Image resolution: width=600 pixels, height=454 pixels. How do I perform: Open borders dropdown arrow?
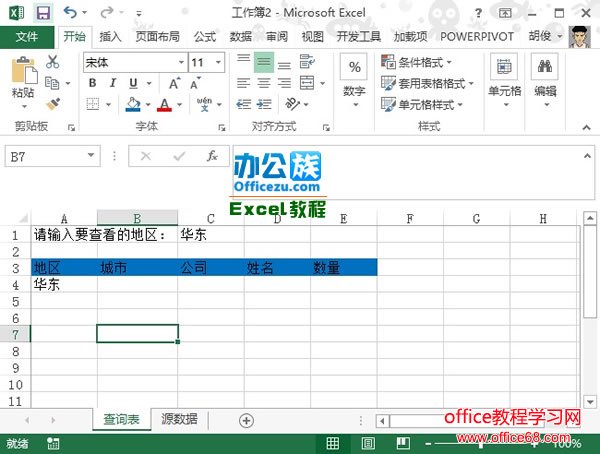(108, 104)
